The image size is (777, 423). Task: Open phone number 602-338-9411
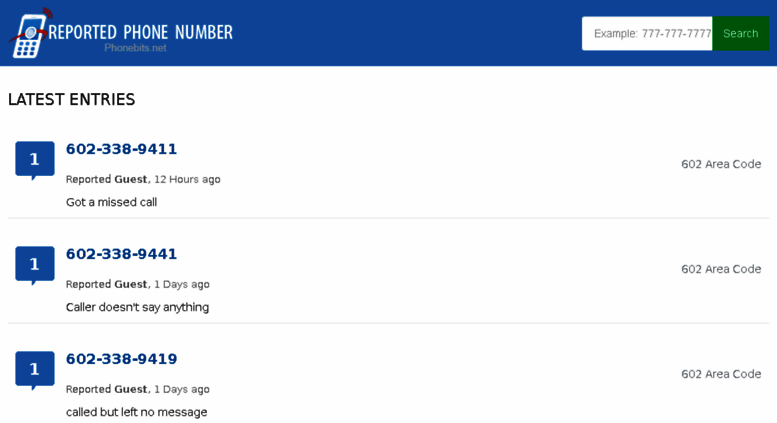(x=121, y=149)
